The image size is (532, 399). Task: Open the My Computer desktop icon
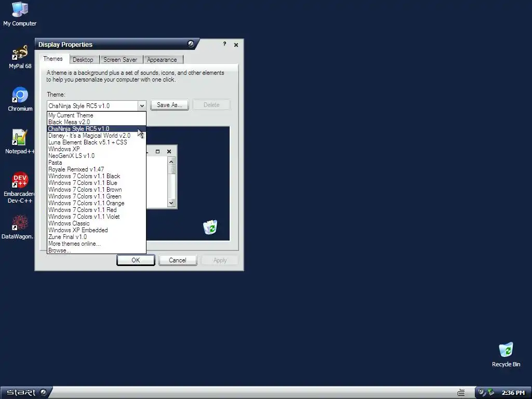coord(20,14)
